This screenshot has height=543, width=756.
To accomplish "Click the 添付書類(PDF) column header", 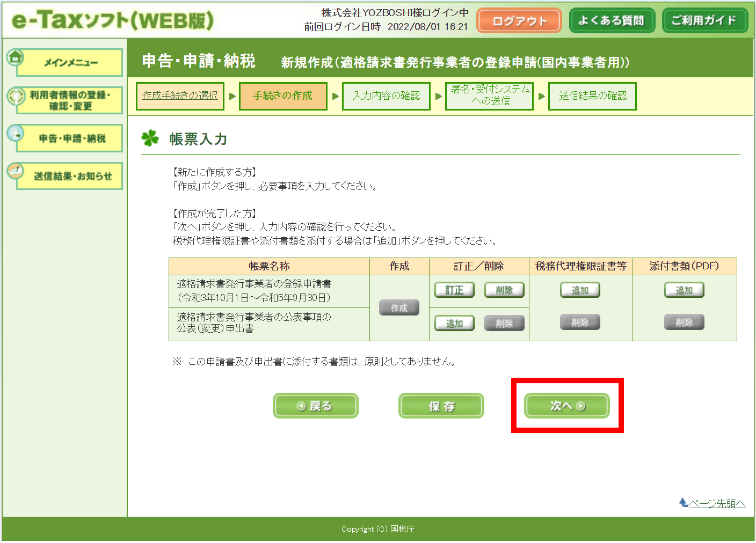I will click(685, 266).
